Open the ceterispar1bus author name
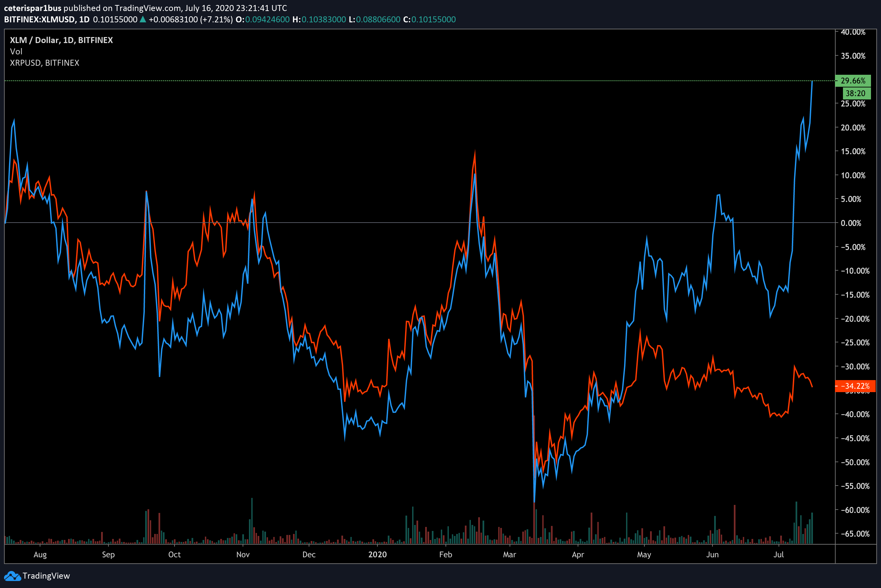The height and width of the screenshot is (588, 881). (x=32, y=8)
